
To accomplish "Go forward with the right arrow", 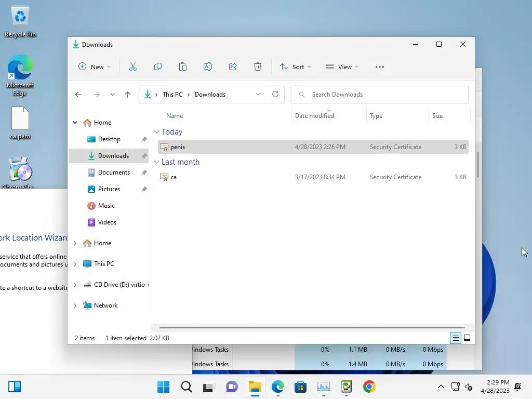I will (97, 95).
